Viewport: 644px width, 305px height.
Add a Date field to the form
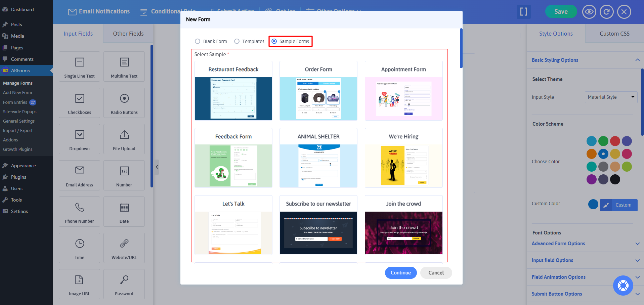(124, 211)
